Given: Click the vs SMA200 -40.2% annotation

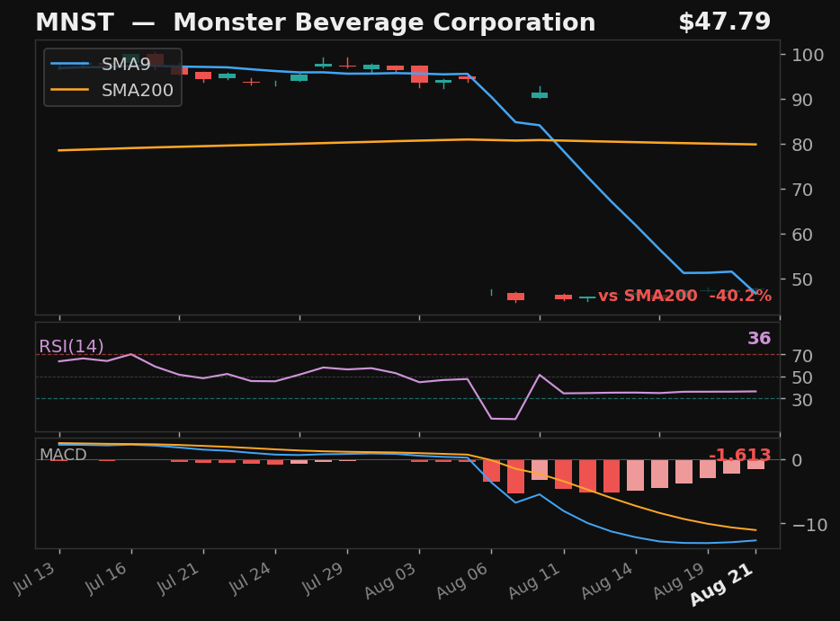Looking at the screenshot, I should click(x=684, y=296).
